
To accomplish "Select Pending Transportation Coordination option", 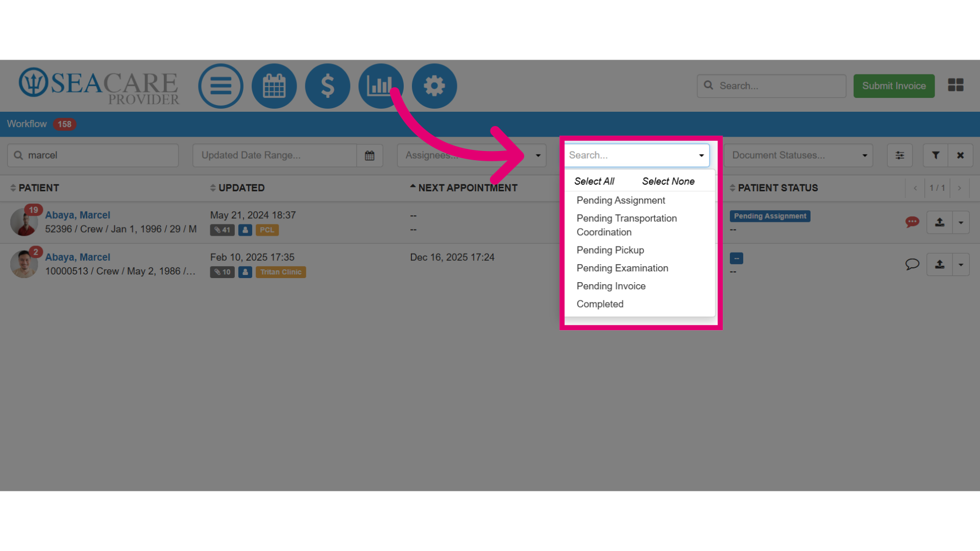I will click(x=640, y=225).
